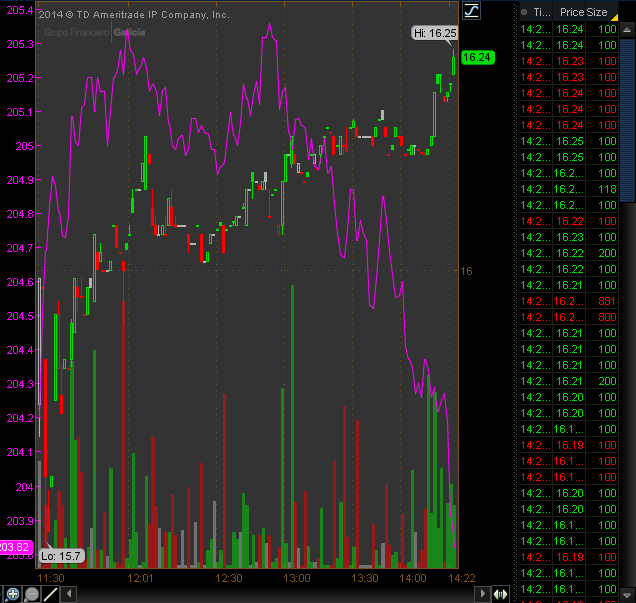Click the 11:30 time axis label

point(51,578)
